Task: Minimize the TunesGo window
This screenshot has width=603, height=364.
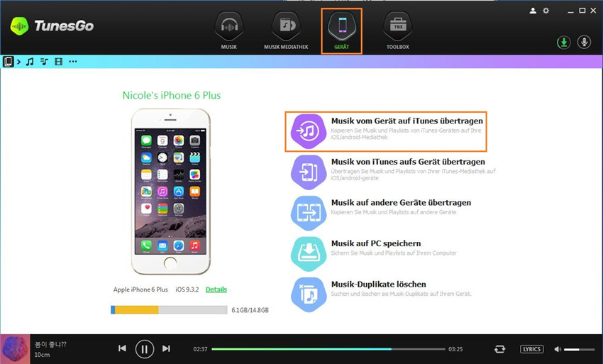Action: pyautogui.click(x=570, y=11)
